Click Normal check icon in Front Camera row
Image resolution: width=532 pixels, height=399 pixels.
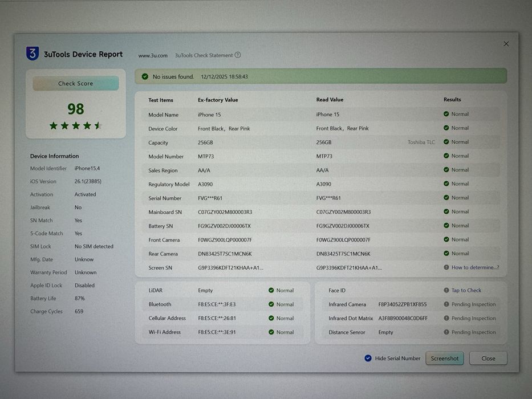coord(446,239)
